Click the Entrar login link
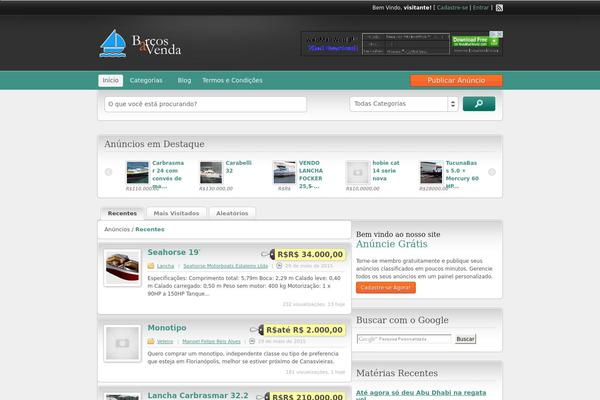 481,8
